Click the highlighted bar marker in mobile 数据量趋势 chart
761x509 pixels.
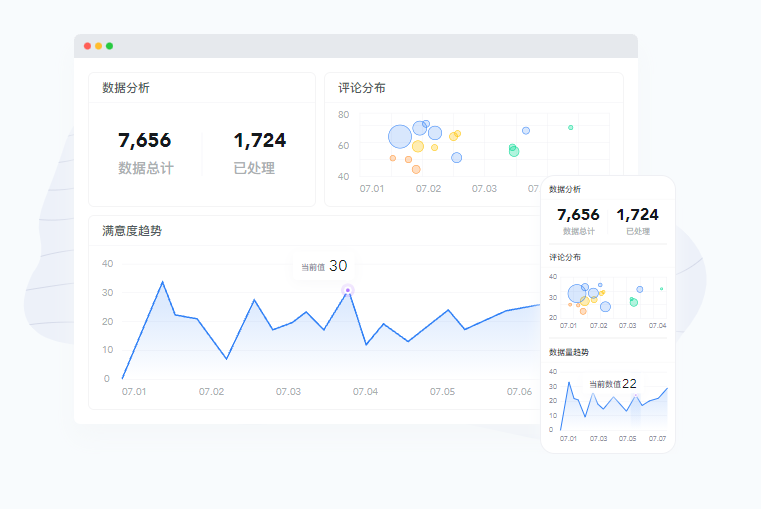pyautogui.click(x=635, y=410)
